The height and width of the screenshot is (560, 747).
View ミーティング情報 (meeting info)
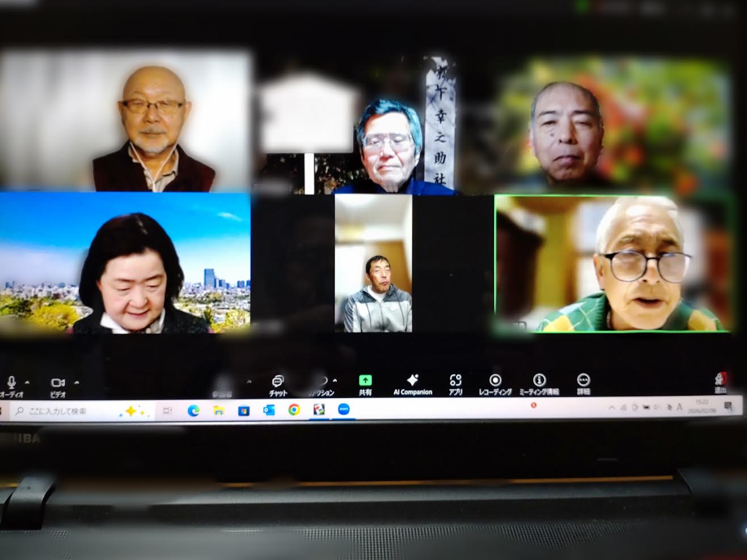538,381
